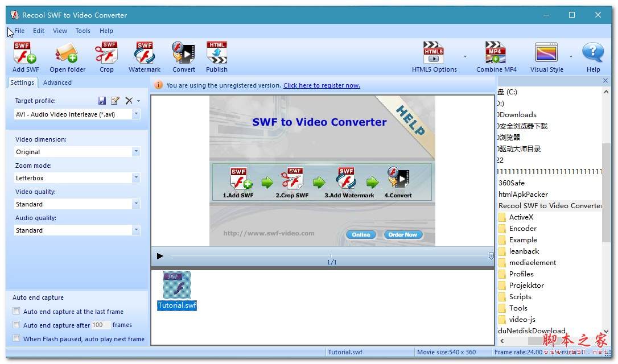This screenshot has height=364, width=618.
Task: Open the target profile actions dropdown arrow
Action: click(x=139, y=101)
